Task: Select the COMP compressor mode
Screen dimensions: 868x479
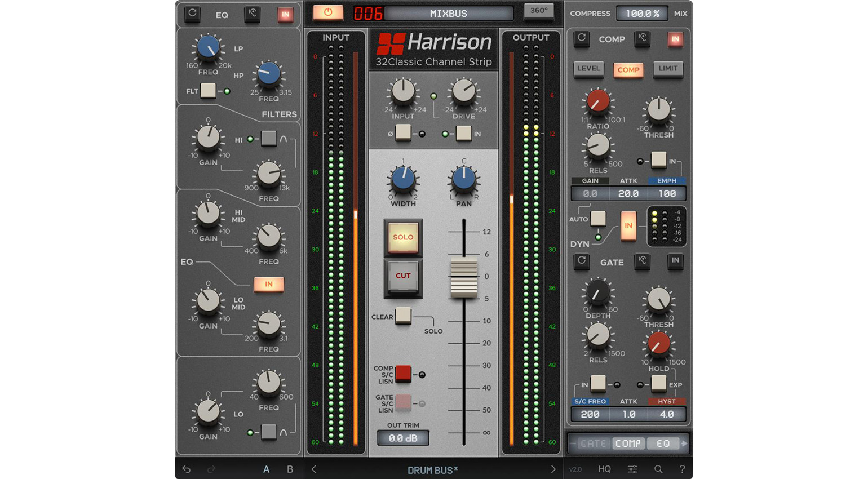Action: pyautogui.click(x=628, y=70)
